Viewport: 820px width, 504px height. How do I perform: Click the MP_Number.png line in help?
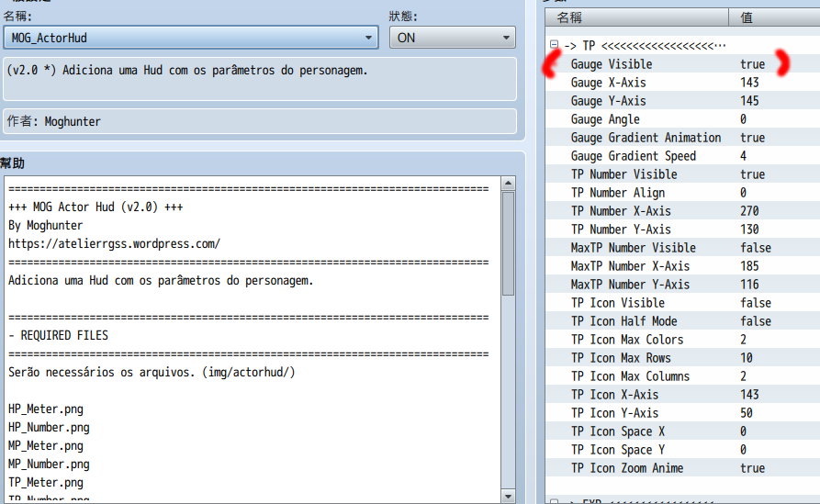(x=49, y=464)
